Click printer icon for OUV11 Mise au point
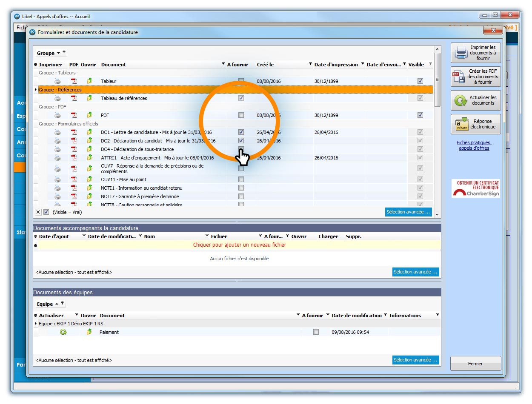Screen dimensions: 532x404 pyautogui.click(x=57, y=179)
